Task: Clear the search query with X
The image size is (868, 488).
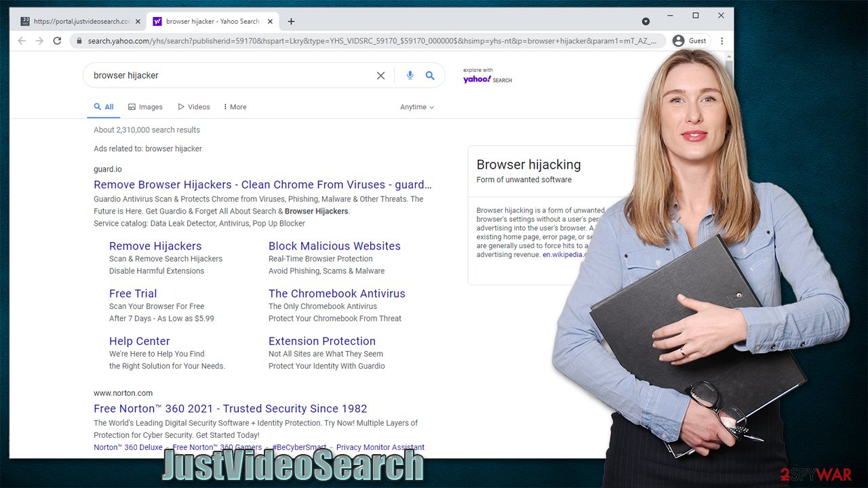Action: pos(381,76)
